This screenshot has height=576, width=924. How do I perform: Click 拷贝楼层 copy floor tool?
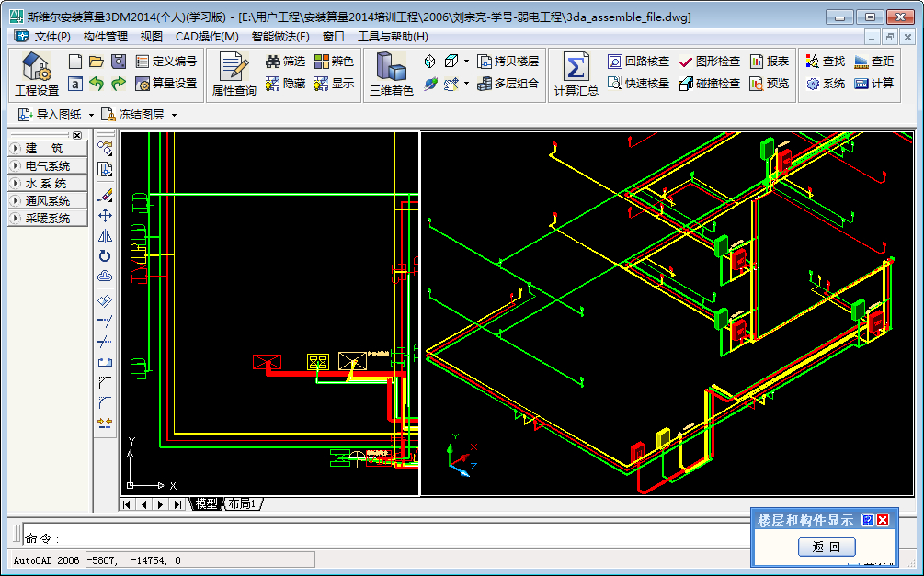(508, 62)
